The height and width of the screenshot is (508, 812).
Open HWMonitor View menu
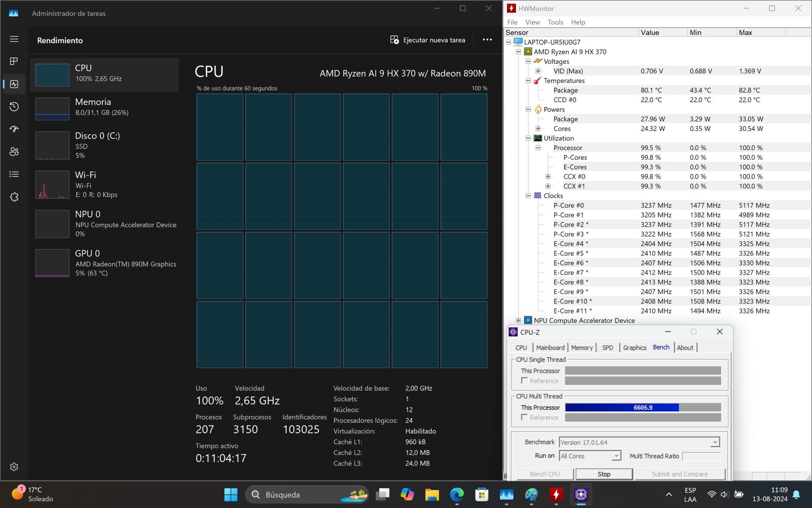click(x=533, y=22)
